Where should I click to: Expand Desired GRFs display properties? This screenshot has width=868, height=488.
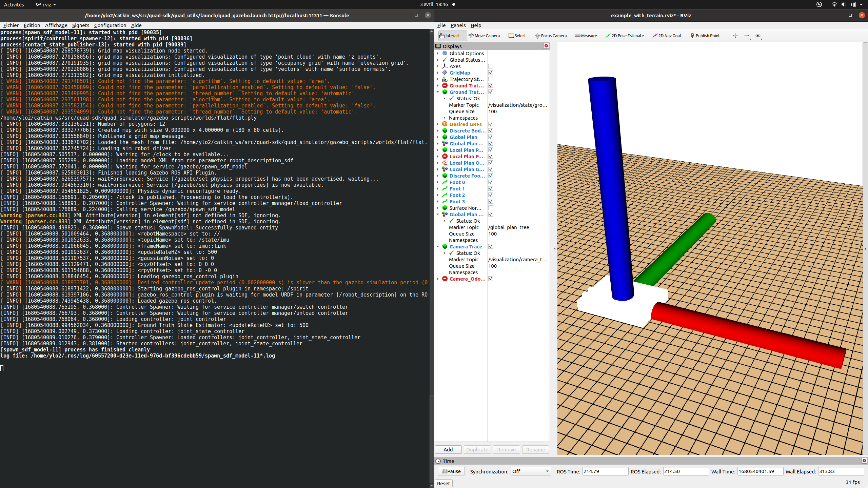438,124
